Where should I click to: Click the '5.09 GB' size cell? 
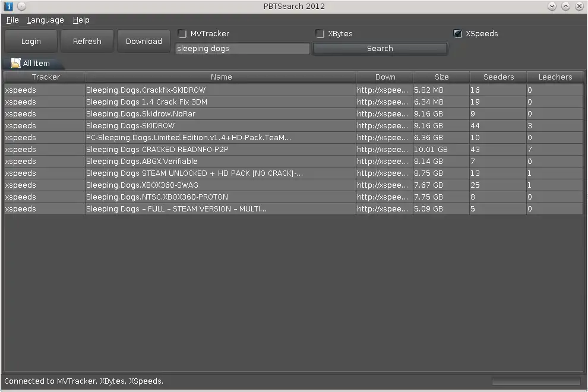(x=441, y=209)
